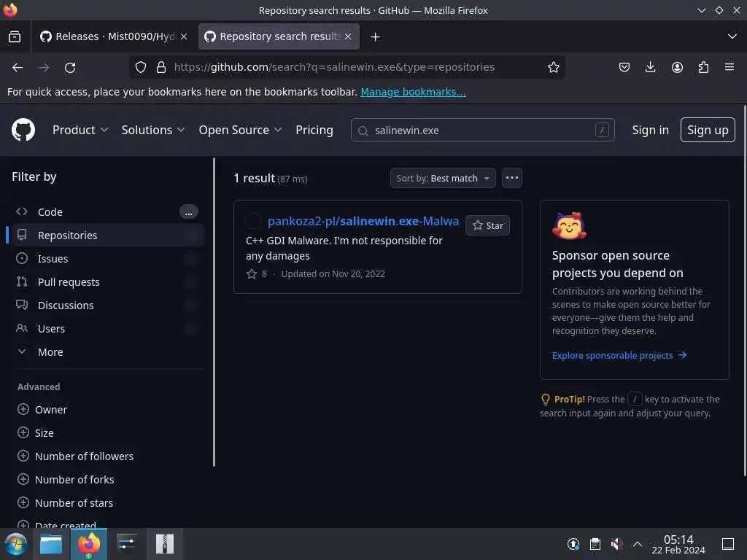The image size is (747, 560).
Task: Select the Pull requests filter
Action: tap(109, 282)
